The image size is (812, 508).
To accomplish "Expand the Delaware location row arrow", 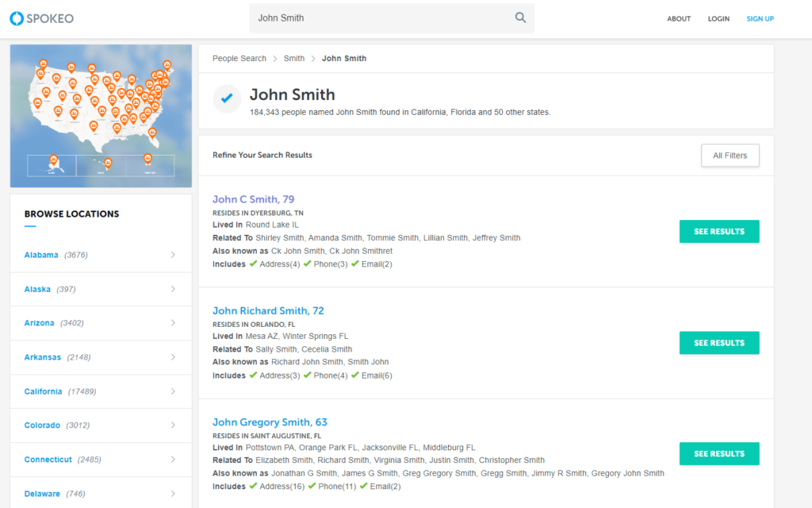I will point(173,494).
